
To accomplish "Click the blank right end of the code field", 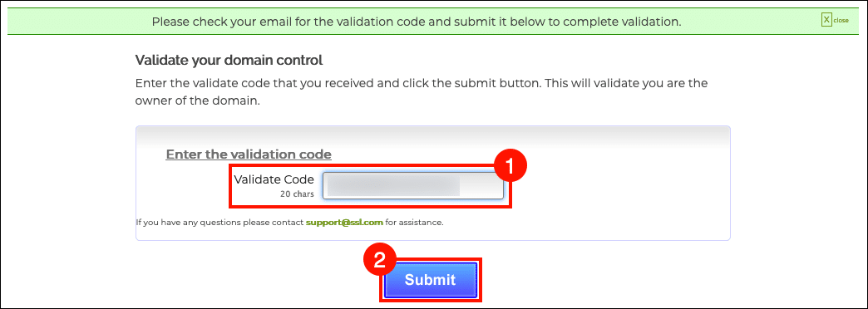I will (x=481, y=186).
